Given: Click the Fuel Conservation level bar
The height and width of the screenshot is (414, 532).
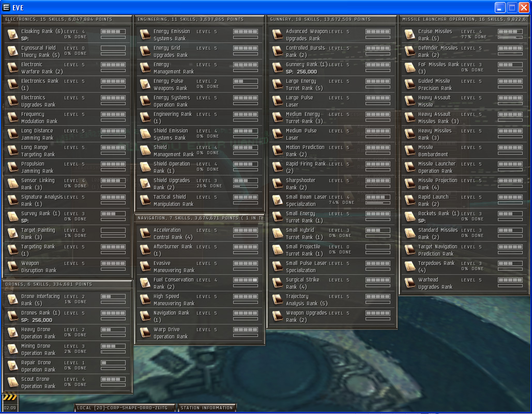Looking at the screenshot, I should [246, 280].
